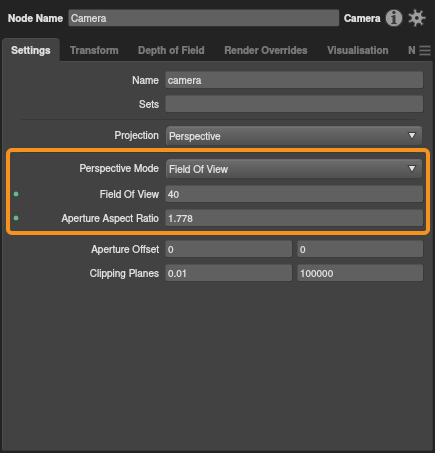Click the Name field containing camera

[x=294, y=80]
